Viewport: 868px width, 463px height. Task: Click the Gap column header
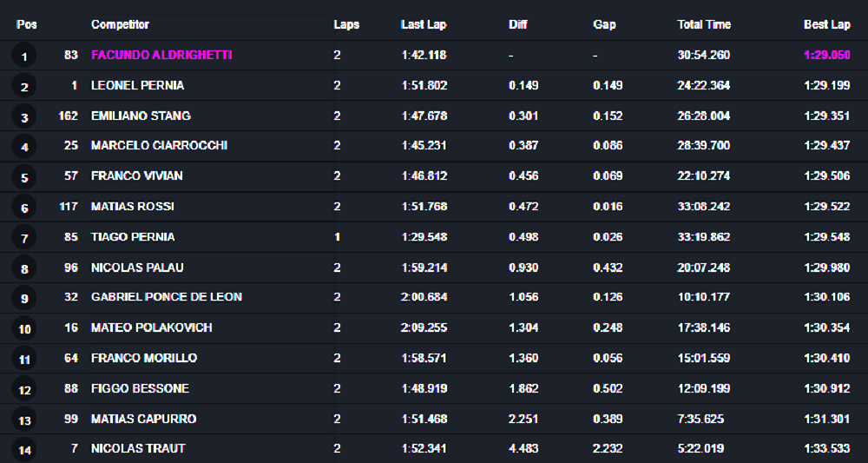604,24
